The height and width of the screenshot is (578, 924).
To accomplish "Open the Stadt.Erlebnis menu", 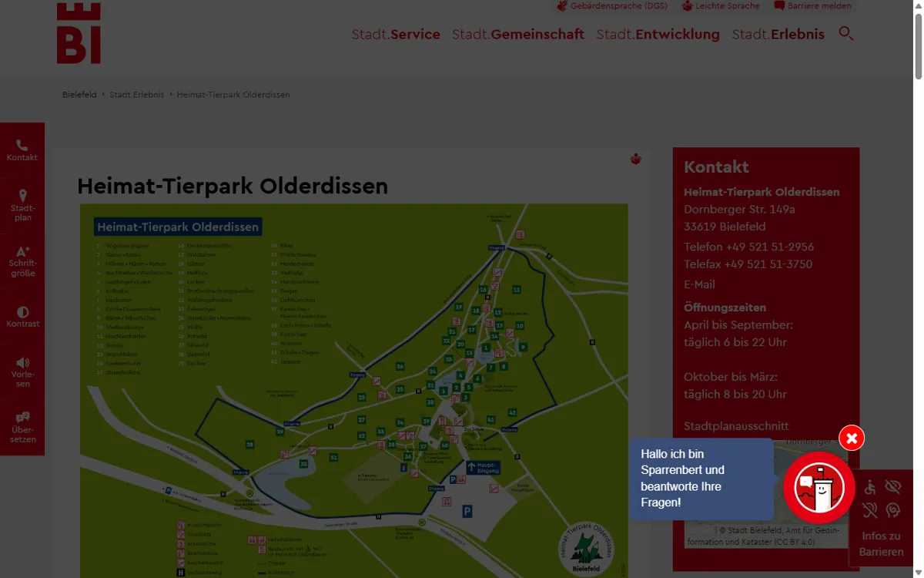I will 778,34.
